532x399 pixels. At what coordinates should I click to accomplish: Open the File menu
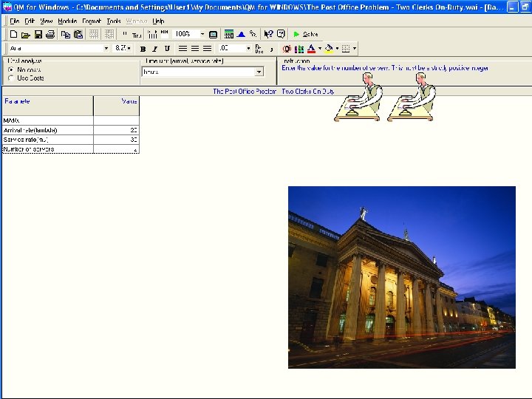tap(15, 21)
